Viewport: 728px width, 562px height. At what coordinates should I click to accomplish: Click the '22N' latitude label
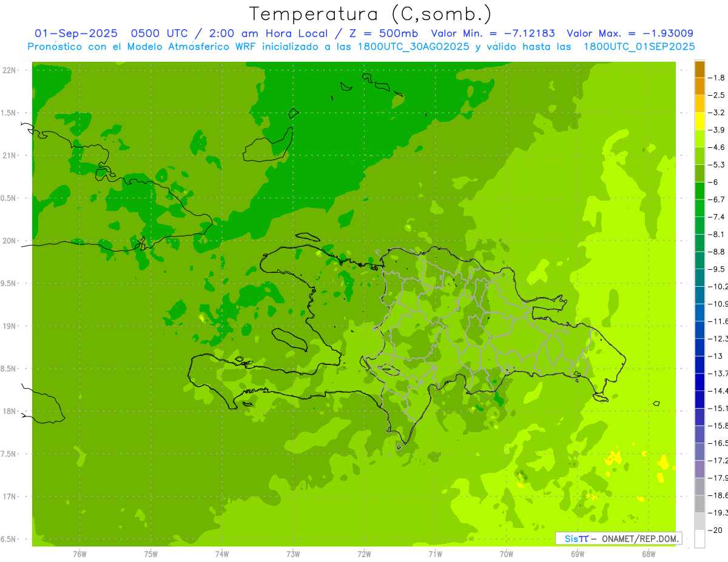[9, 70]
